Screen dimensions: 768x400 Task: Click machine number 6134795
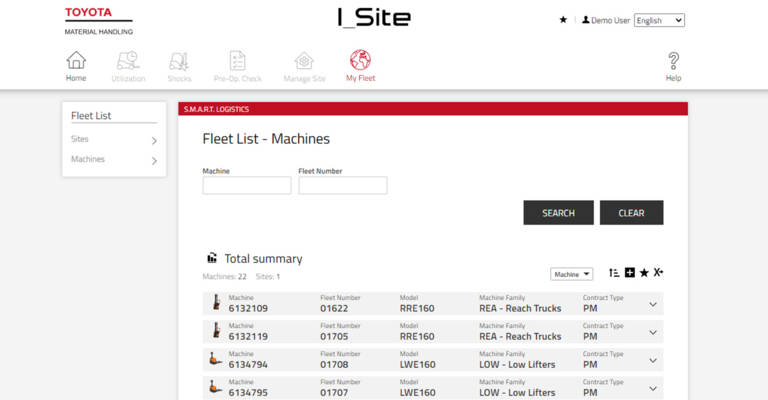[x=248, y=392]
